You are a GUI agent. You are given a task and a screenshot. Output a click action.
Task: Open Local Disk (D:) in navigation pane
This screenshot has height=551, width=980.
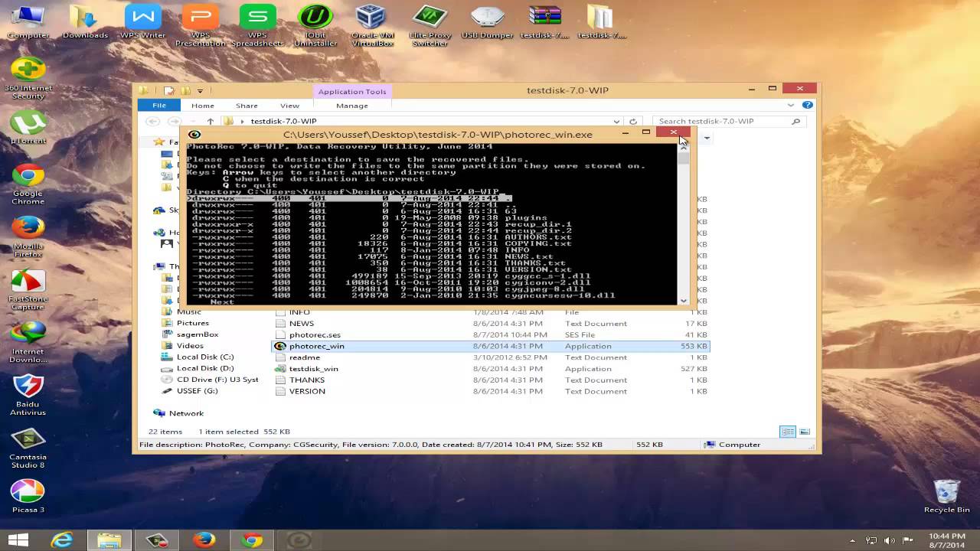[204, 368]
